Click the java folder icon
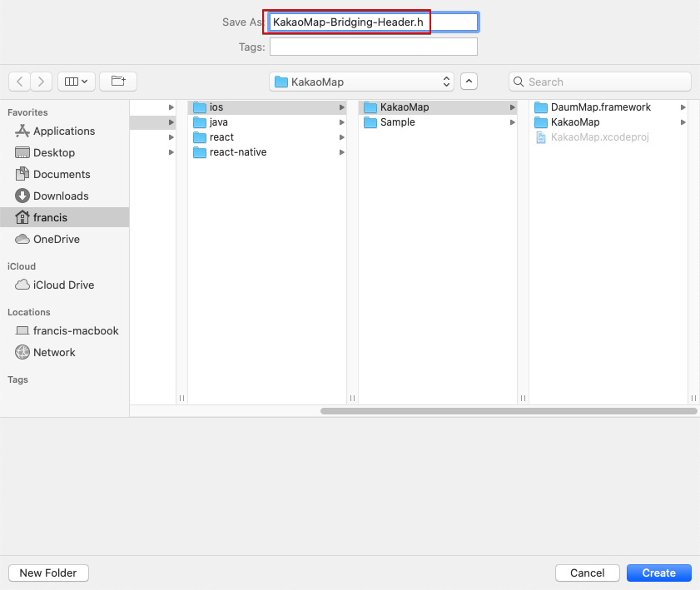Screen dimensions: 700x590 click(x=200, y=122)
